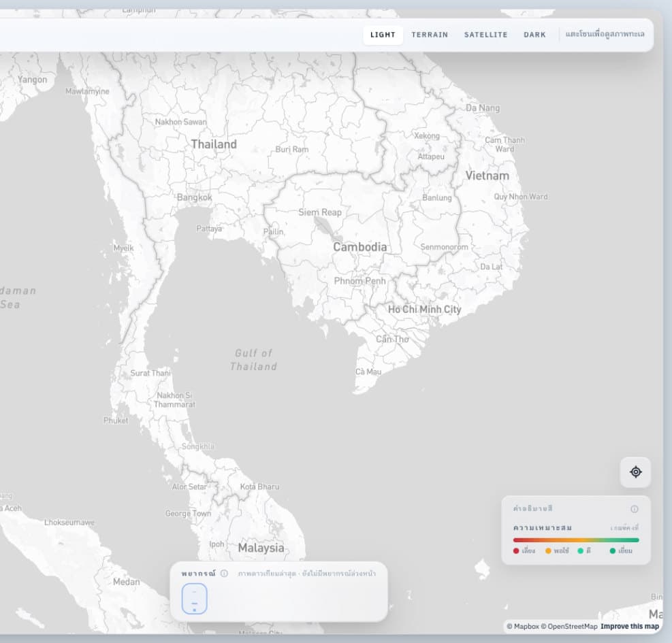Switch map style to SATELLITE
The height and width of the screenshot is (643, 672).
(x=485, y=35)
